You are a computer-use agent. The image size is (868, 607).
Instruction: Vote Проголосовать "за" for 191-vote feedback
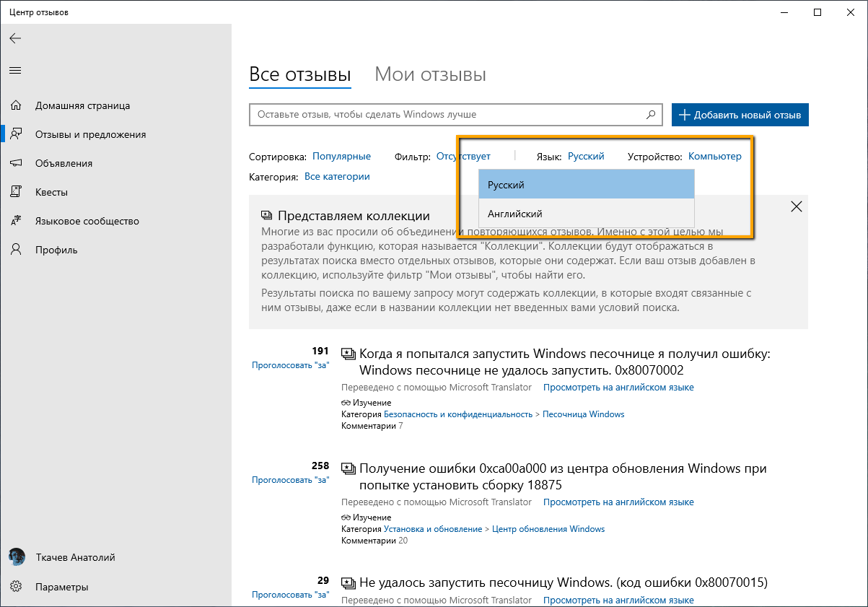click(290, 365)
